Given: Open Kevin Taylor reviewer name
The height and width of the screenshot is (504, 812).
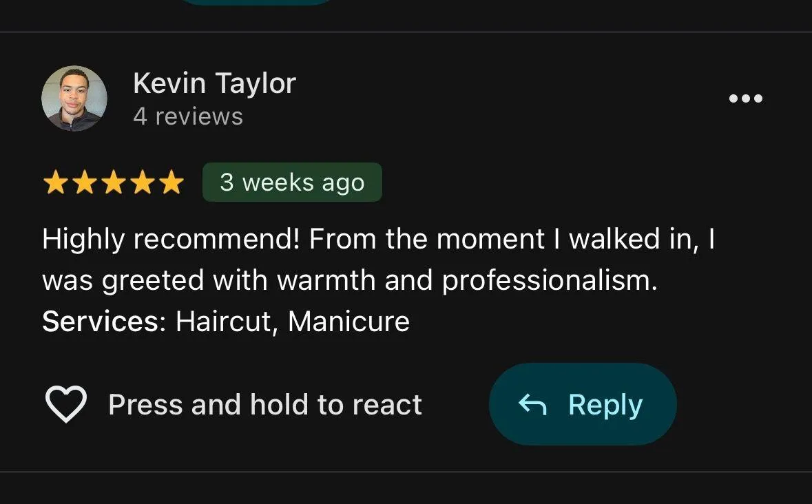Looking at the screenshot, I should coord(214,83).
